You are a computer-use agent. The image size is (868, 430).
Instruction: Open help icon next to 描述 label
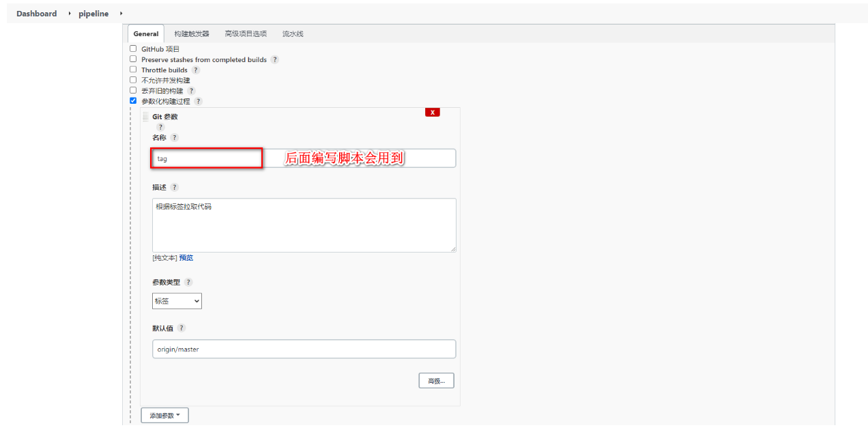click(175, 187)
